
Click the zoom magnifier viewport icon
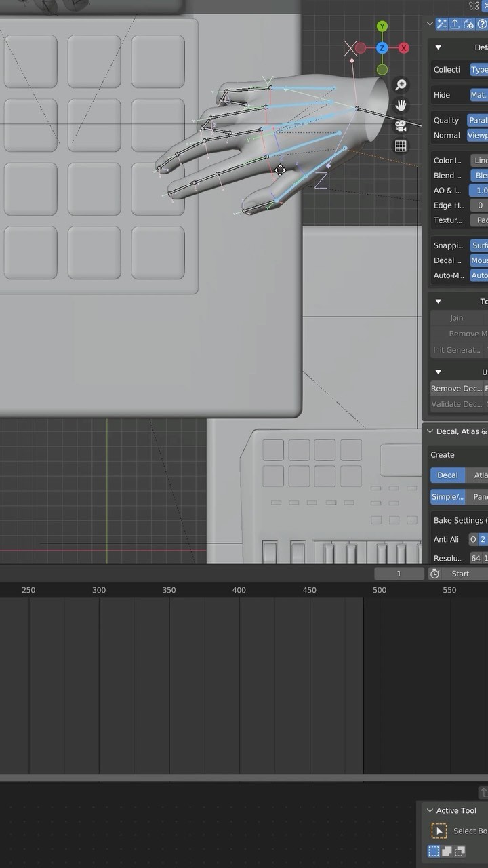click(401, 85)
